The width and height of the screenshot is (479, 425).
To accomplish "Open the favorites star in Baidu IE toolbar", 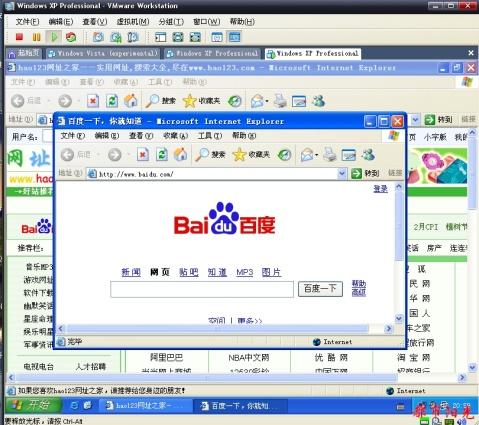I will point(239,155).
